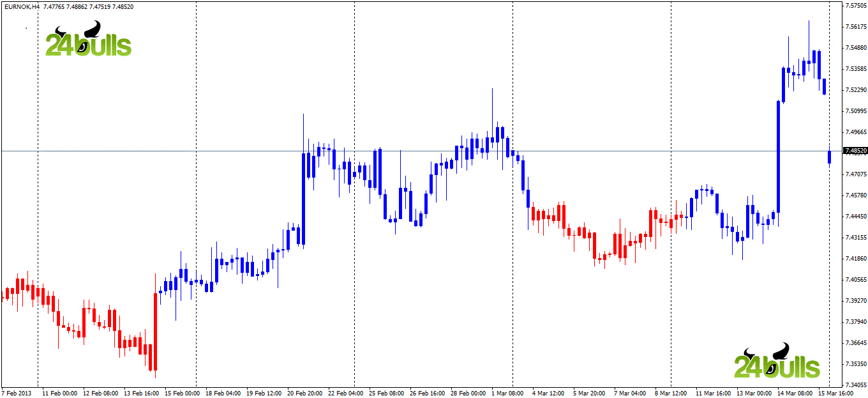This screenshot has height=398, width=868.
Task: Click the 14 Mar 08:00 time label
Action: [x=795, y=394]
